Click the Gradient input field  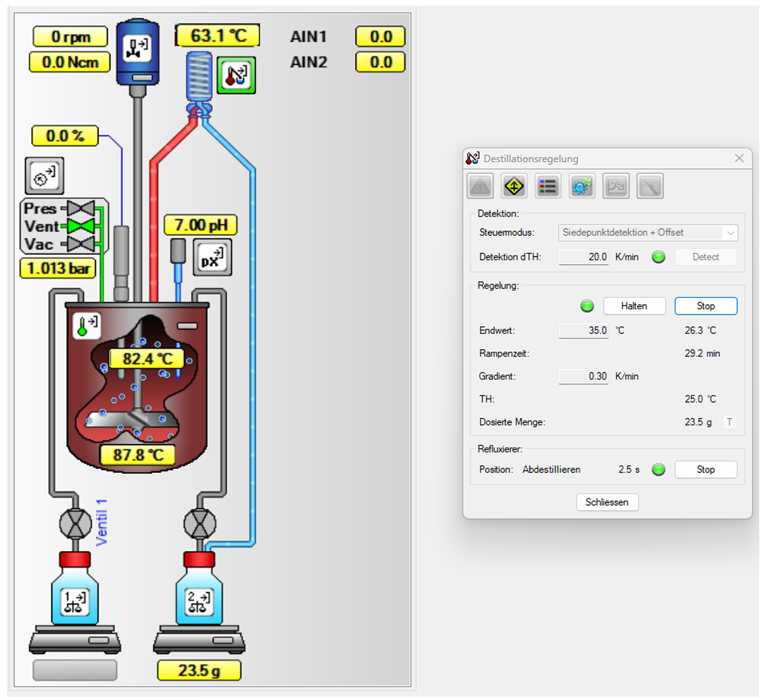583,376
